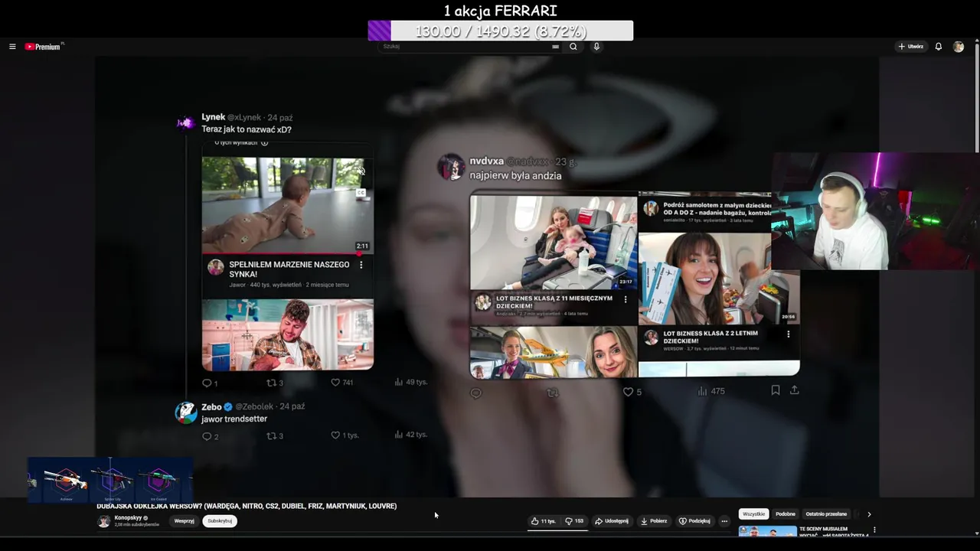Click views icon showing 42 tys.

pos(399,435)
